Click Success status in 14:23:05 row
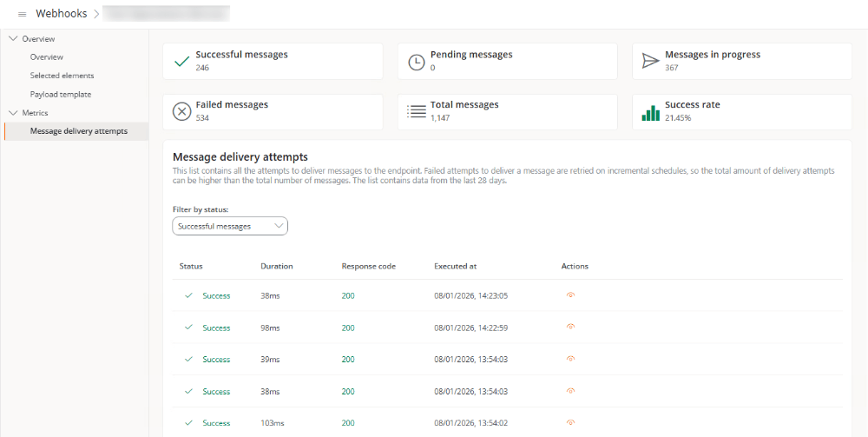 (216, 295)
